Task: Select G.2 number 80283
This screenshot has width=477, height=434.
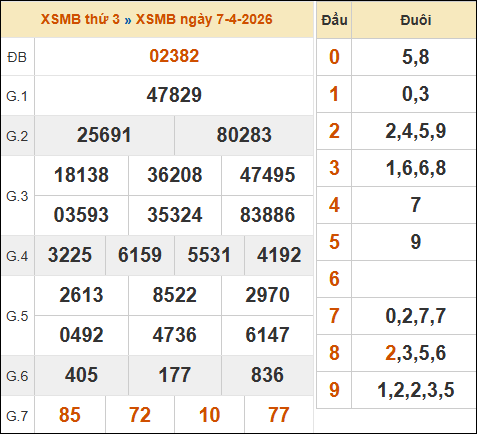Action: pyautogui.click(x=244, y=135)
